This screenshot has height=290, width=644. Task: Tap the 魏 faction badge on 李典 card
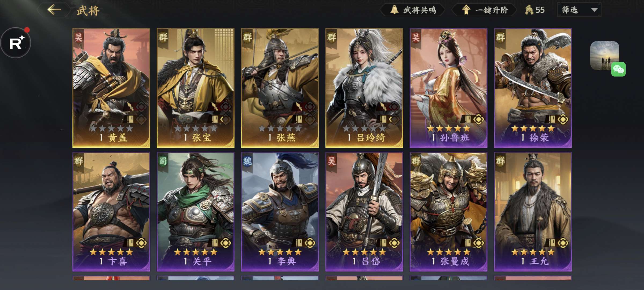coord(247,161)
